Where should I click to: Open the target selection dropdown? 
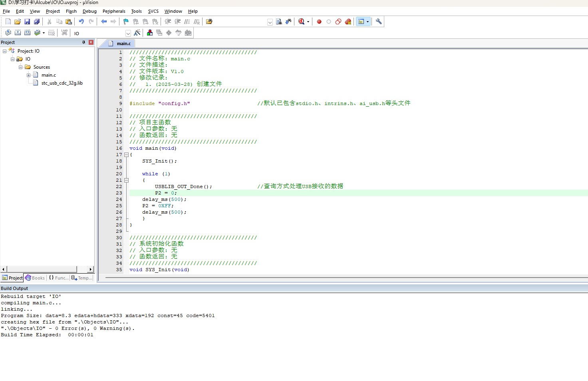click(128, 33)
